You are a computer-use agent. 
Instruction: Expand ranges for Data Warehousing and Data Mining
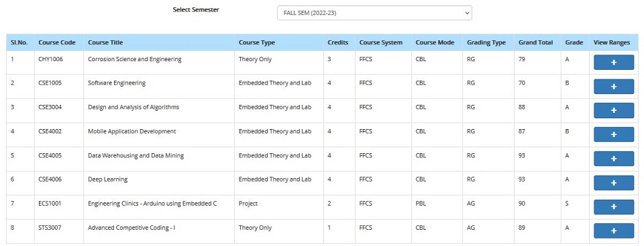pyautogui.click(x=614, y=159)
